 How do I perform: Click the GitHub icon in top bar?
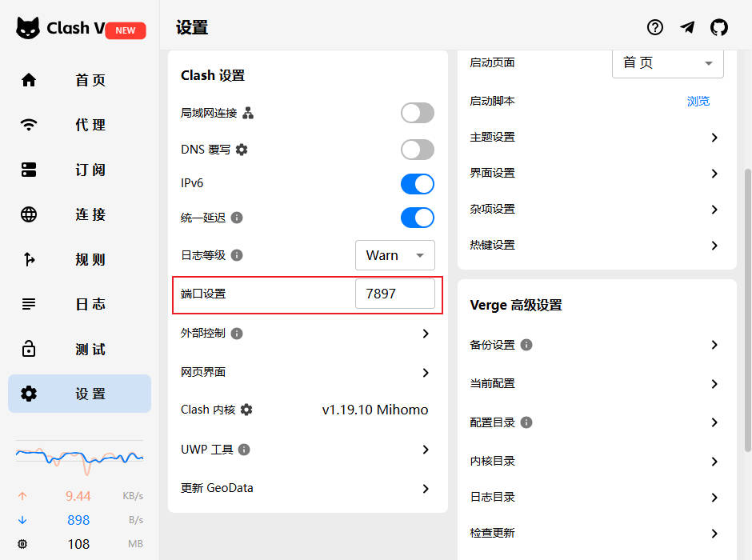pos(719,26)
